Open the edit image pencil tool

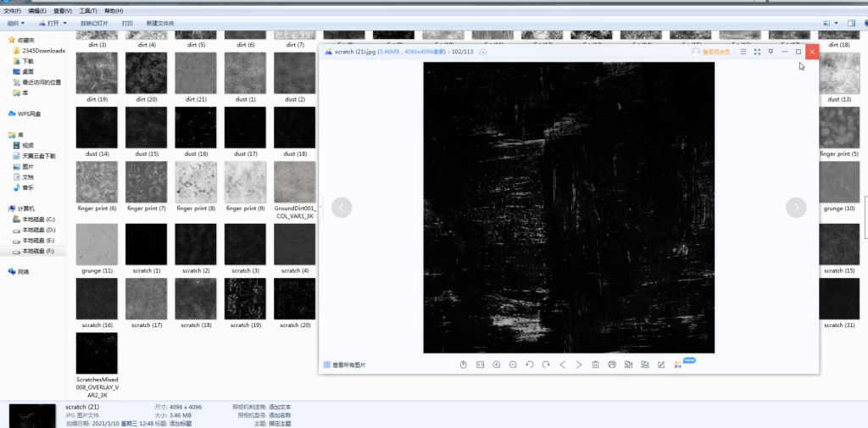661,364
